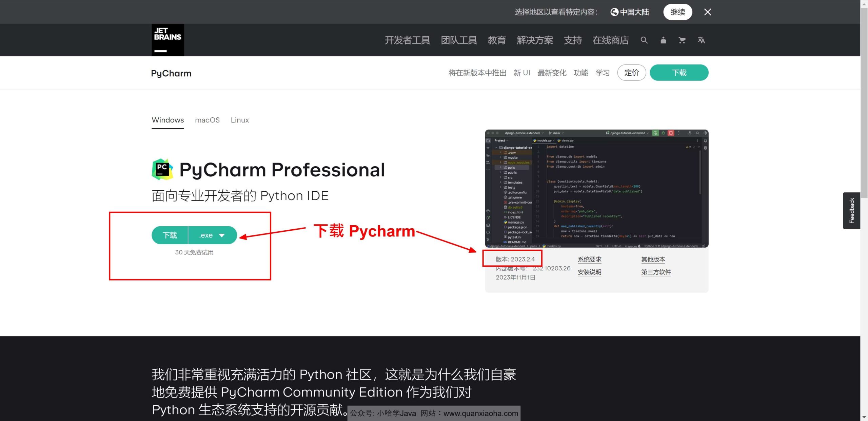This screenshot has height=421, width=868.
Task: Open the 安装说明 link
Action: point(590,272)
